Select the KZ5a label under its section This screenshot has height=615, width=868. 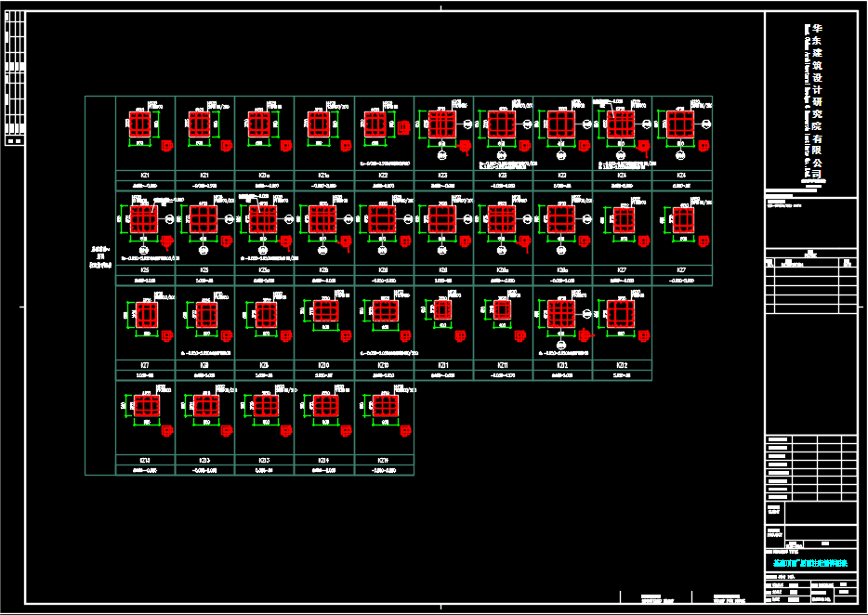click(x=264, y=270)
